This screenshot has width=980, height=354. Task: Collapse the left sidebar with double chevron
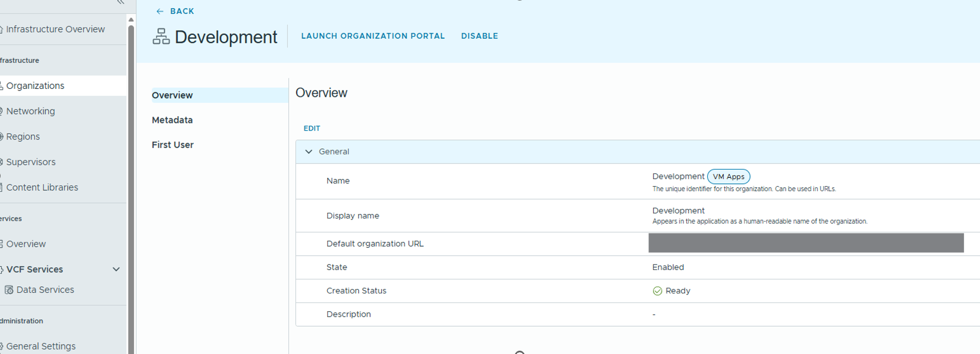pyautogui.click(x=121, y=2)
